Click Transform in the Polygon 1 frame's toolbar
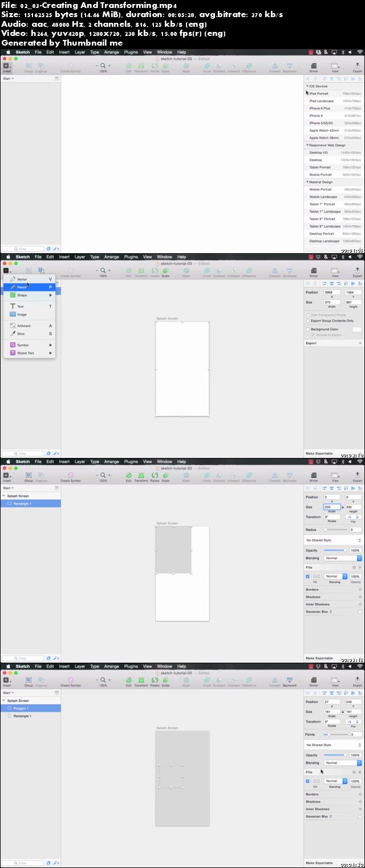Screen dimensions: 365x868 (x=141, y=681)
